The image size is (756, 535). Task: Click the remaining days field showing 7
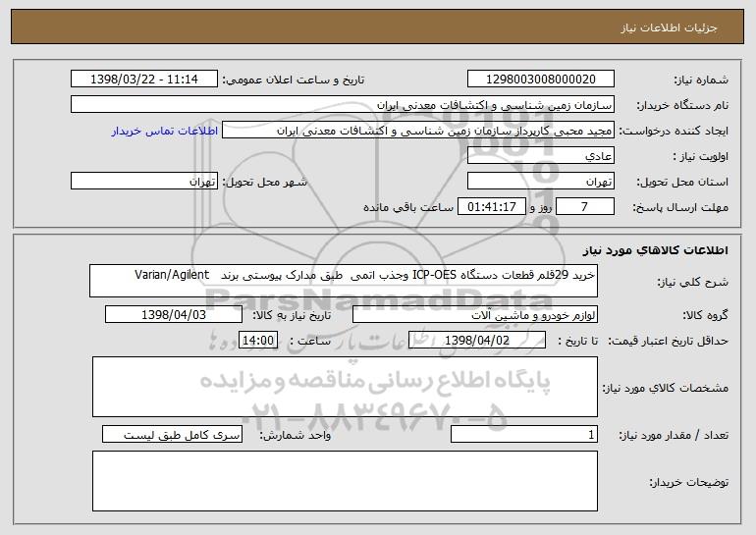click(x=585, y=207)
